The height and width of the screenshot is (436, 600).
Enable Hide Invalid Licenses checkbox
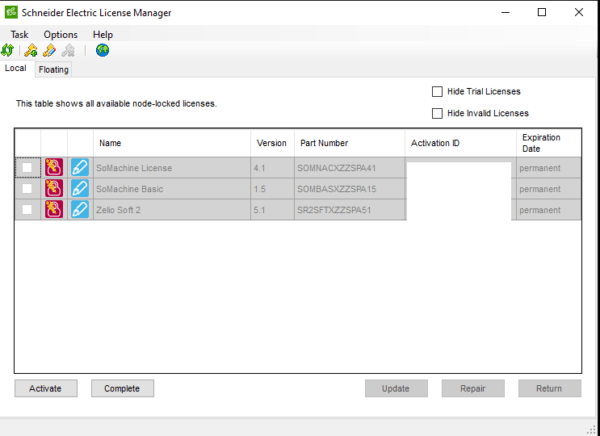click(x=437, y=113)
